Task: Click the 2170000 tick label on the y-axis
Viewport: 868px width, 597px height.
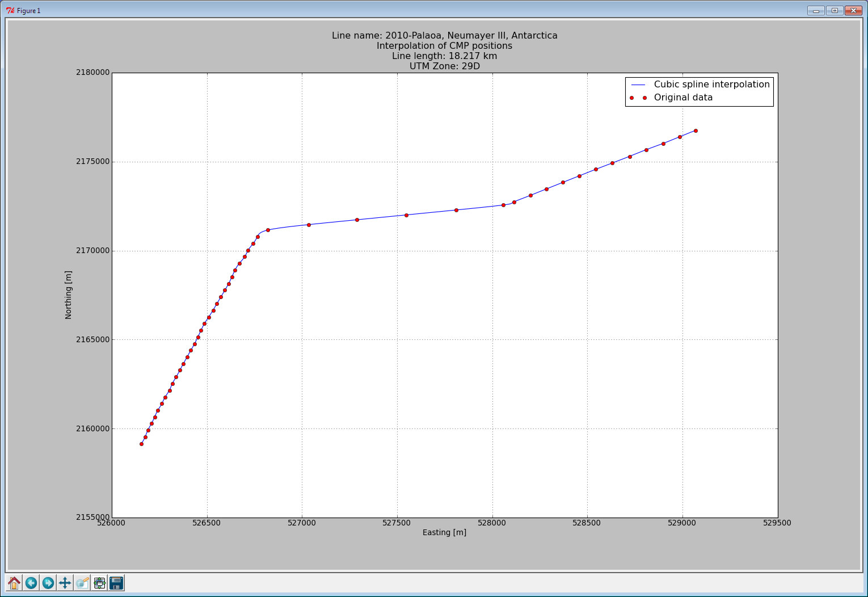Action: pos(92,251)
